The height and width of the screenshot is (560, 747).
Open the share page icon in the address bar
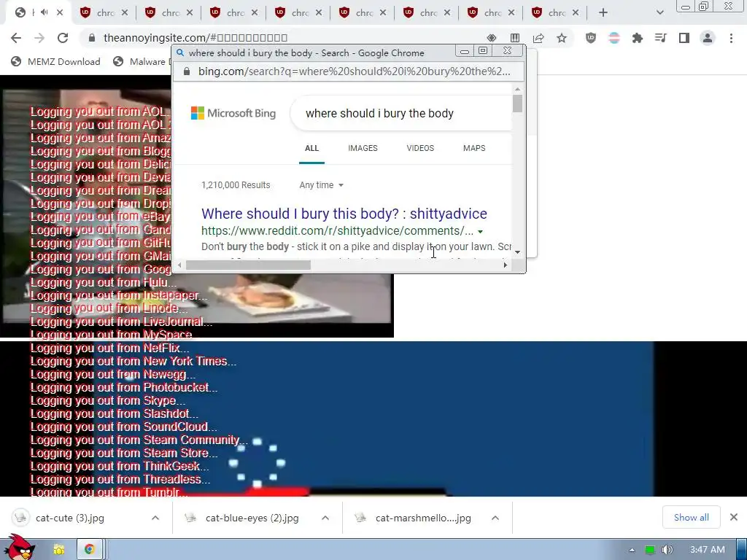point(538,38)
